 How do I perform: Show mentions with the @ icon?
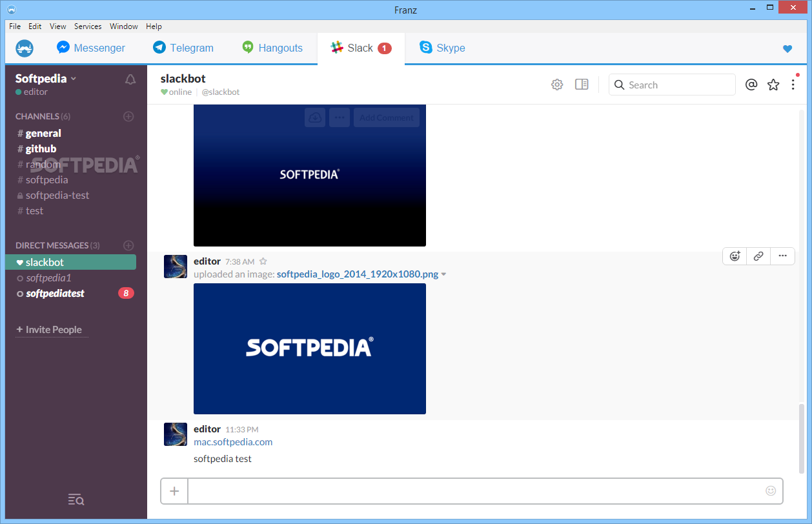(751, 85)
